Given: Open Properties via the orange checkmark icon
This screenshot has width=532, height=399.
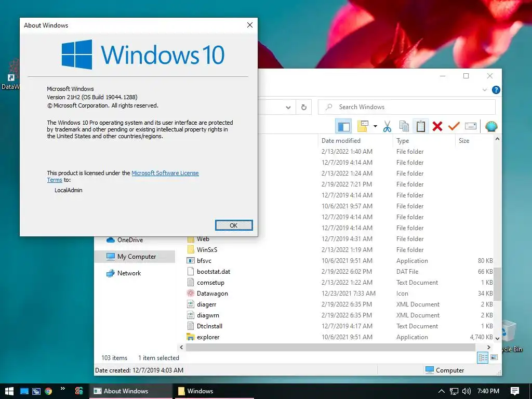Looking at the screenshot, I should point(454,126).
